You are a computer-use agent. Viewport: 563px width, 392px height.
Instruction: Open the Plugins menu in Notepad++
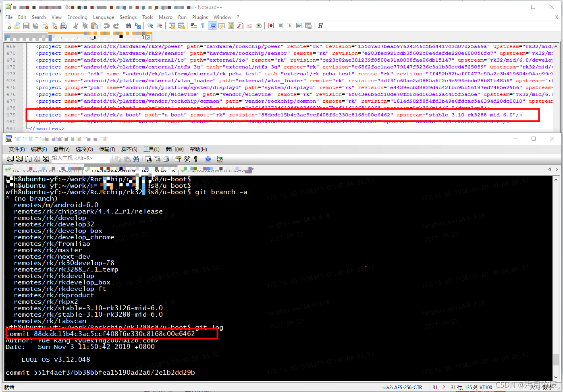point(200,17)
